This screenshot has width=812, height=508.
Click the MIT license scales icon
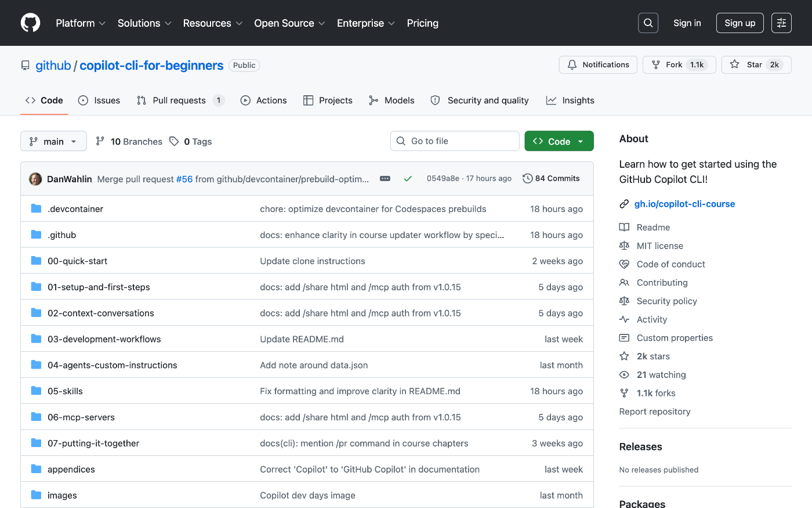[624, 246]
